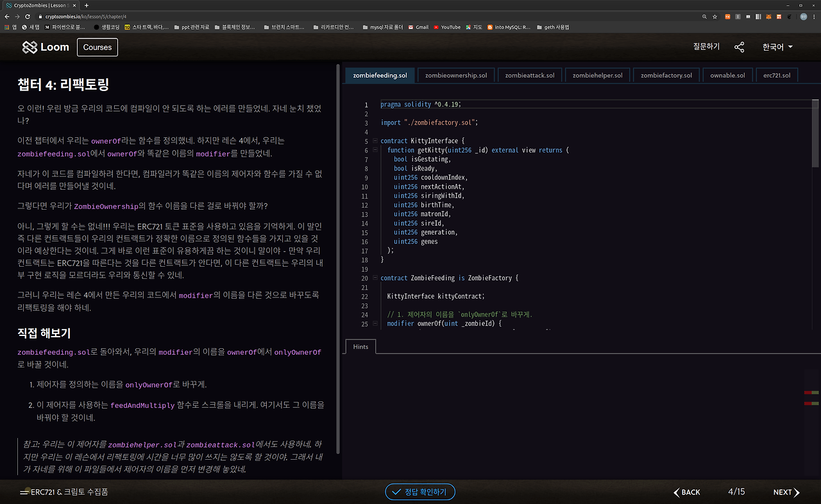Open the 스타 트랙, 바다 bookmark

pos(146,27)
